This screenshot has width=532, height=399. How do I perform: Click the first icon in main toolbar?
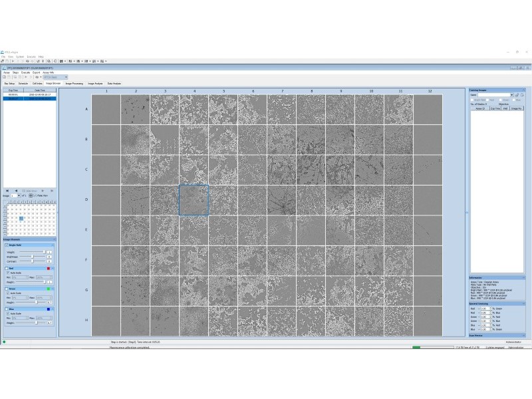tap(3, 61)
